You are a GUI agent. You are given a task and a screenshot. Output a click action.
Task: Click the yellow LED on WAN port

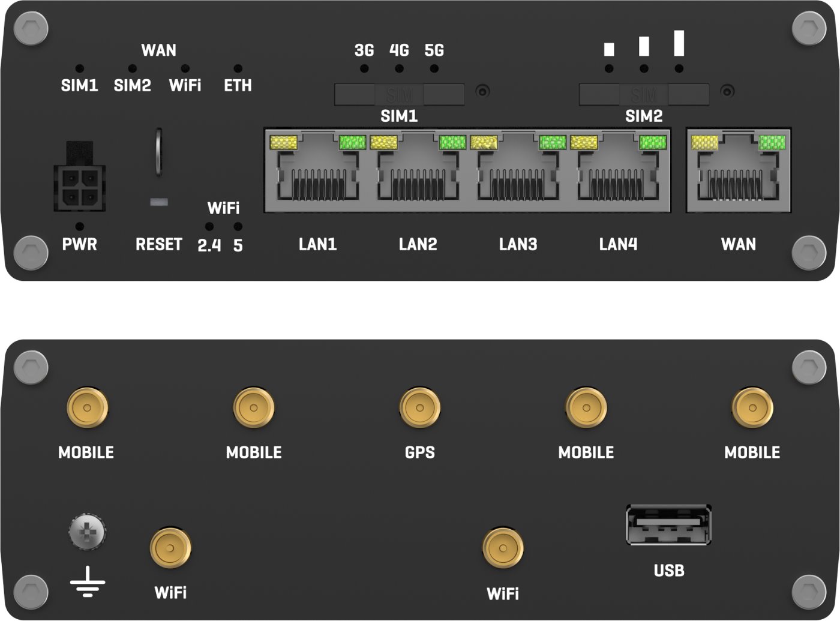pyautogui.click(x=705, y=143)
